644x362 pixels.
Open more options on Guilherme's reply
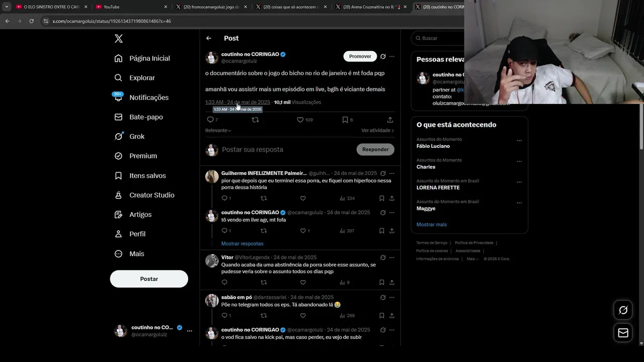point(392,173)
